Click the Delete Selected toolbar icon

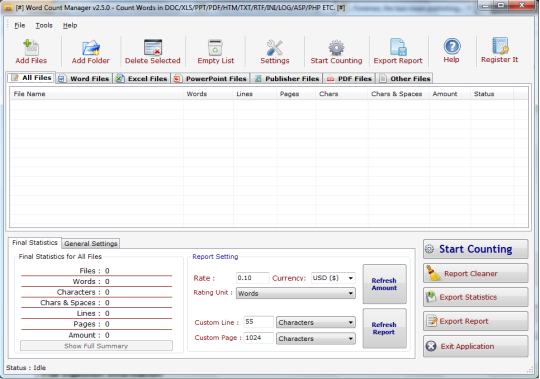(x=153, y=48)
